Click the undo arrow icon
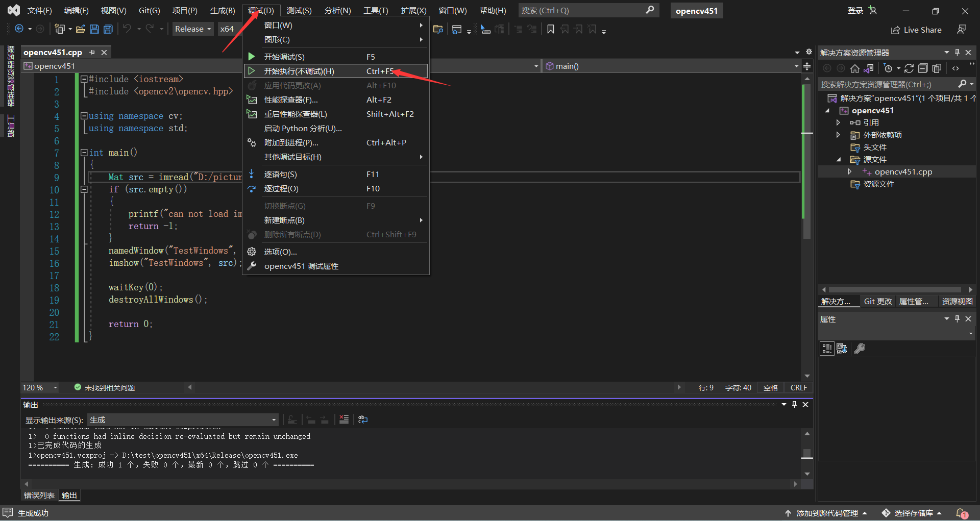The height and width of the screenshot is (521, 980). (x=127, y=29)
